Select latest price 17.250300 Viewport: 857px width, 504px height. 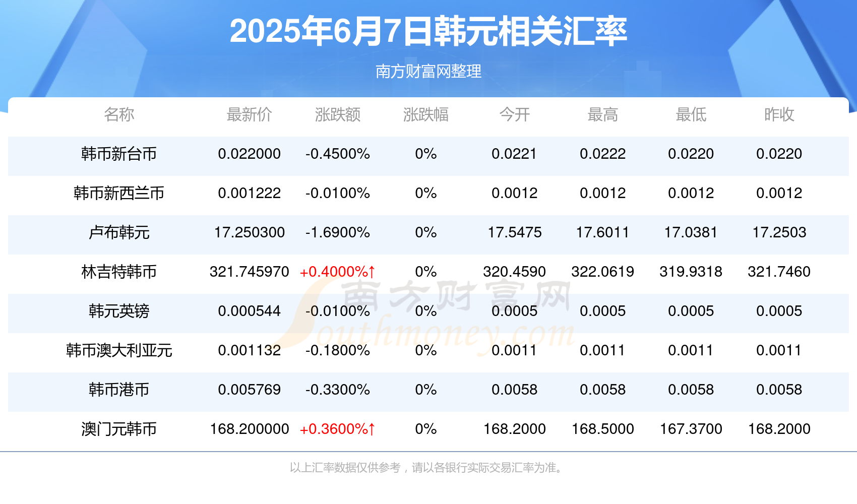click(x=250, y=232)
